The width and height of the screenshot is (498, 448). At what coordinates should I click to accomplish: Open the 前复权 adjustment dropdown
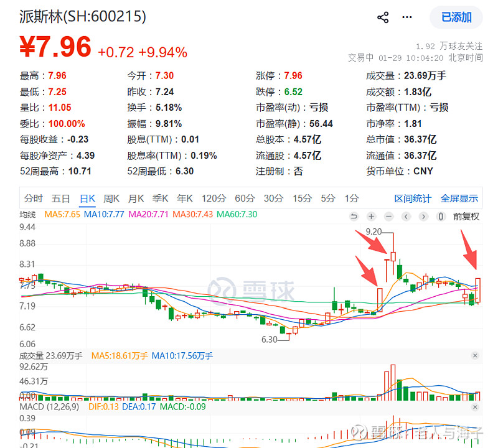[466, 217]
